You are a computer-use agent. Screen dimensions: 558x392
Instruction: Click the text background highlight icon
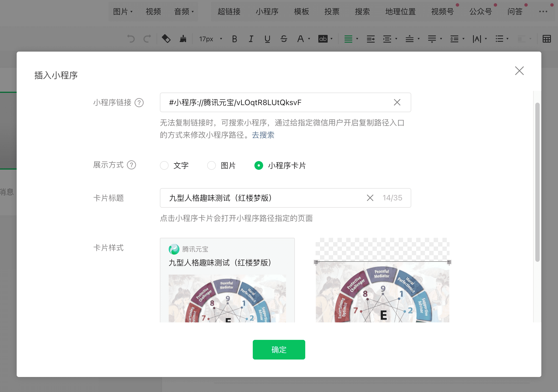323,39
